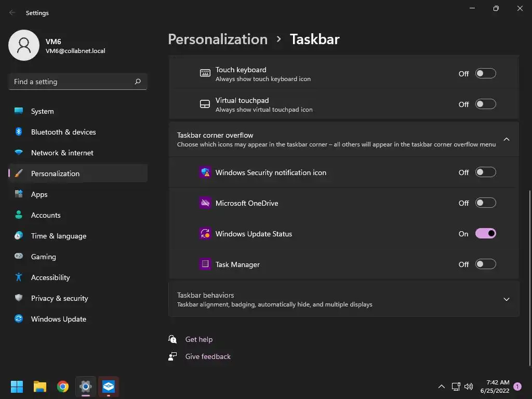Open the Give feedback link

(208, 356)
